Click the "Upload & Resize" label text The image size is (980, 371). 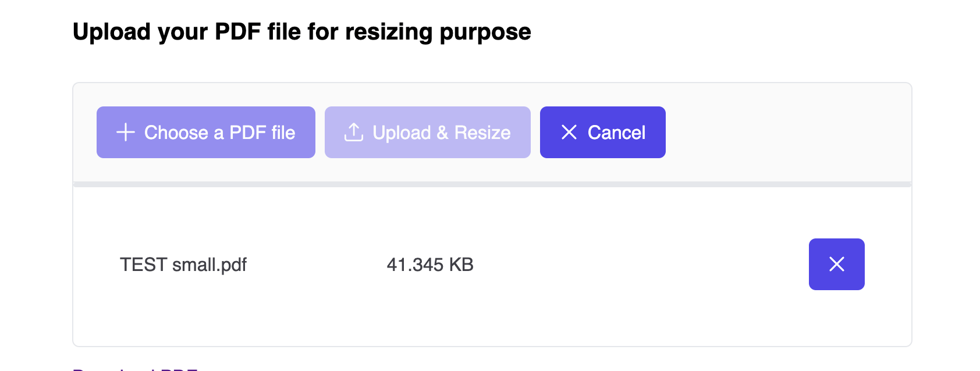pos(442,133)
